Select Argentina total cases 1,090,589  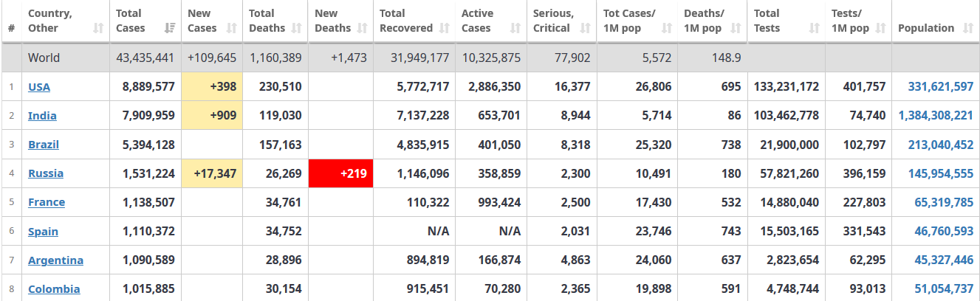(148, 260)
